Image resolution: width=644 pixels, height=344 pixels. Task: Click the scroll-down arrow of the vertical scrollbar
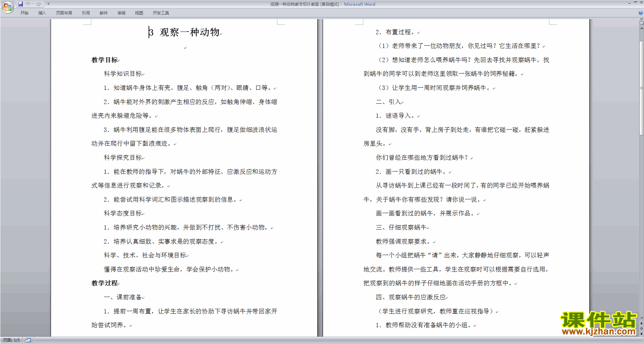pos(641,318)
